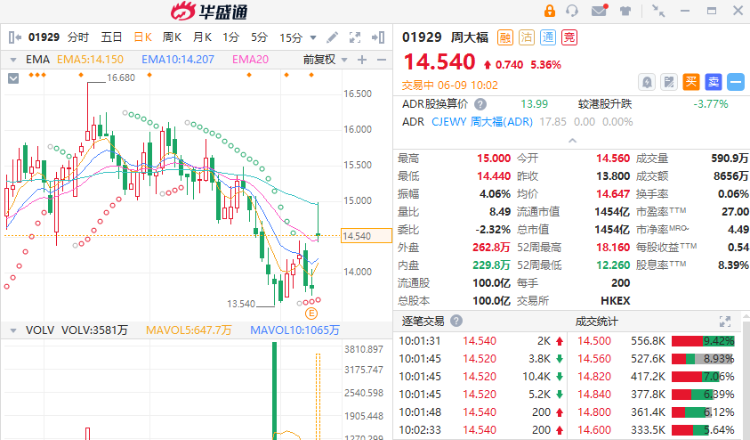Click the ADR conversion help icon
The height and width of the screenshot is (440, 750).
[480, 104]
